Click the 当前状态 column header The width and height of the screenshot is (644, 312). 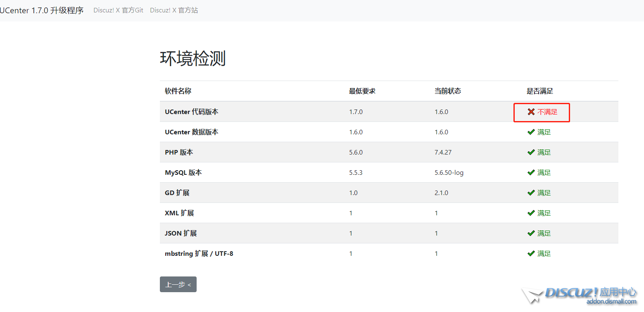coord(448,91)
